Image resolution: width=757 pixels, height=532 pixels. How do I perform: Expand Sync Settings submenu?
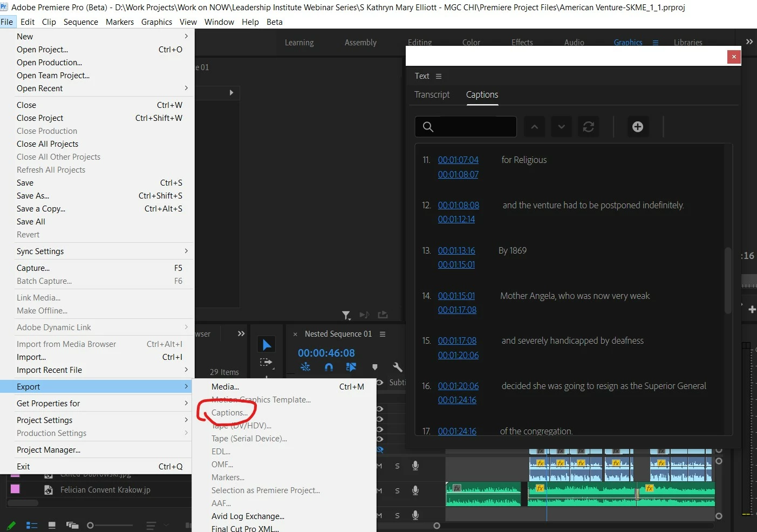186,251
